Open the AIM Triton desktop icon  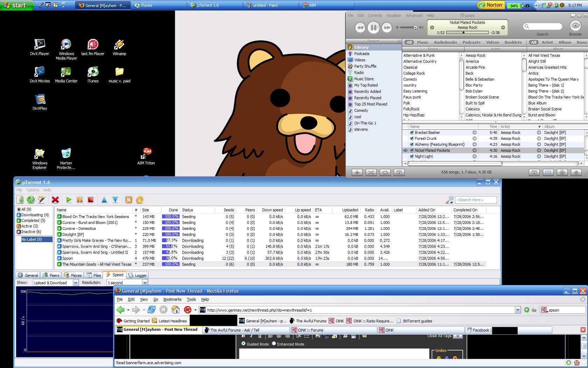146,156
